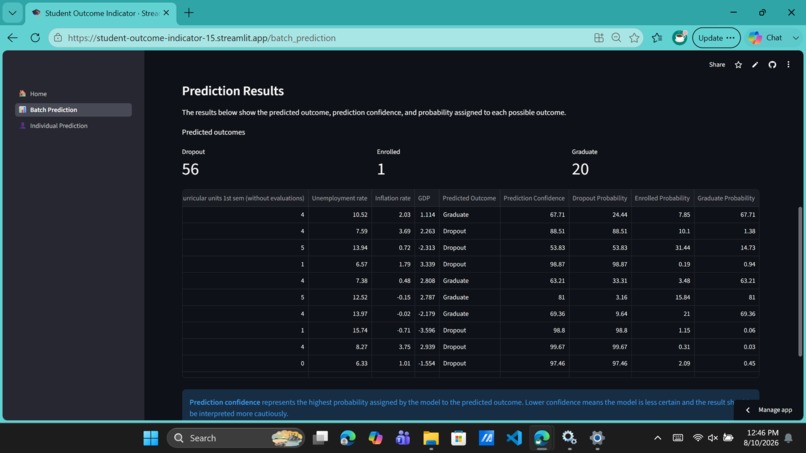Click Dropout Probability column header
Viewport: 806px width, 453px height.
(x=599, y=198)
